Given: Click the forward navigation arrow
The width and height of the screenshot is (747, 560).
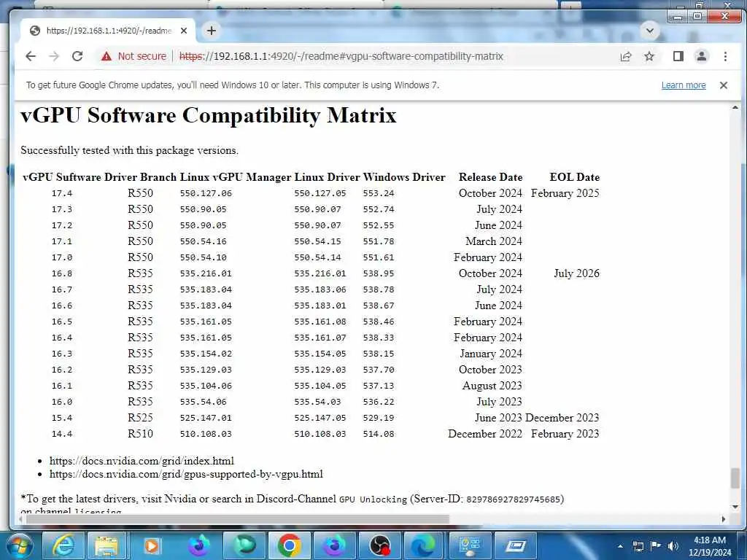Looking at the screenshot, I should click(54, 56).
